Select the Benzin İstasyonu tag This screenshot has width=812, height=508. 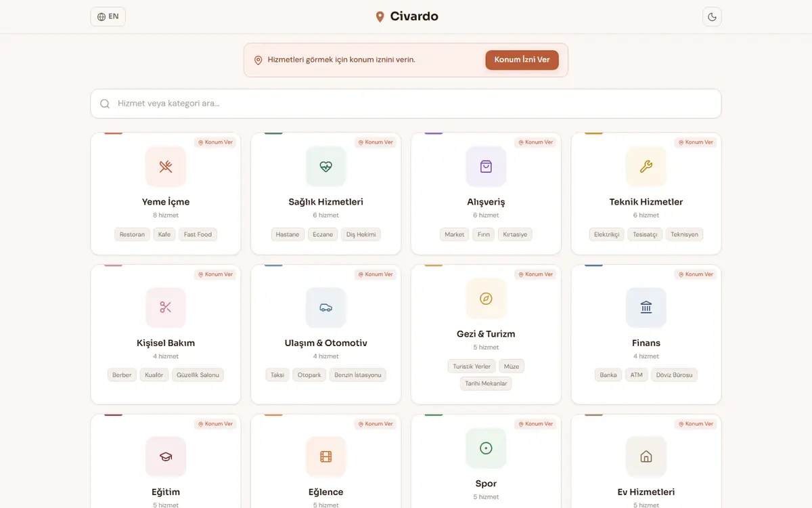coord(358,375)
